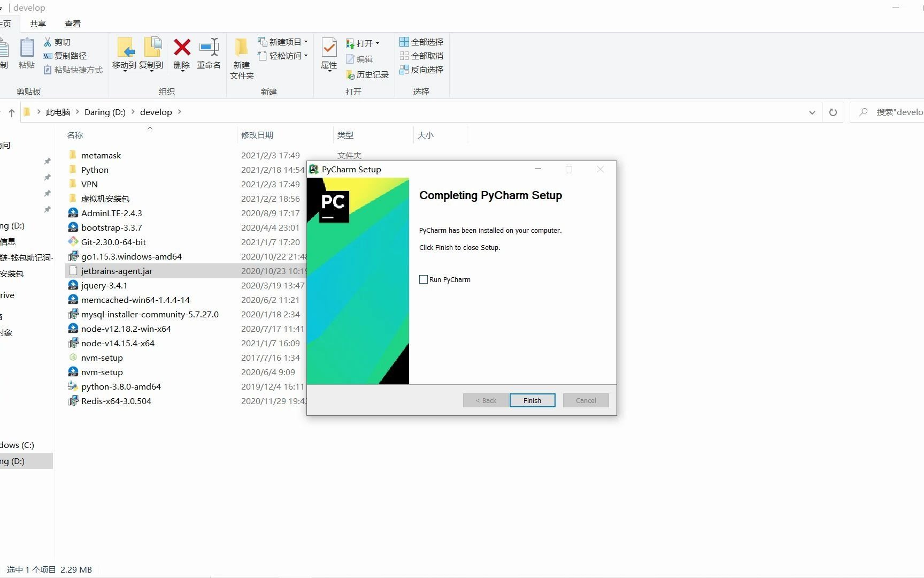Sort by the Type (类型) column
The width and height of the screenshot is (924, 578).
[x=345, y=135]
